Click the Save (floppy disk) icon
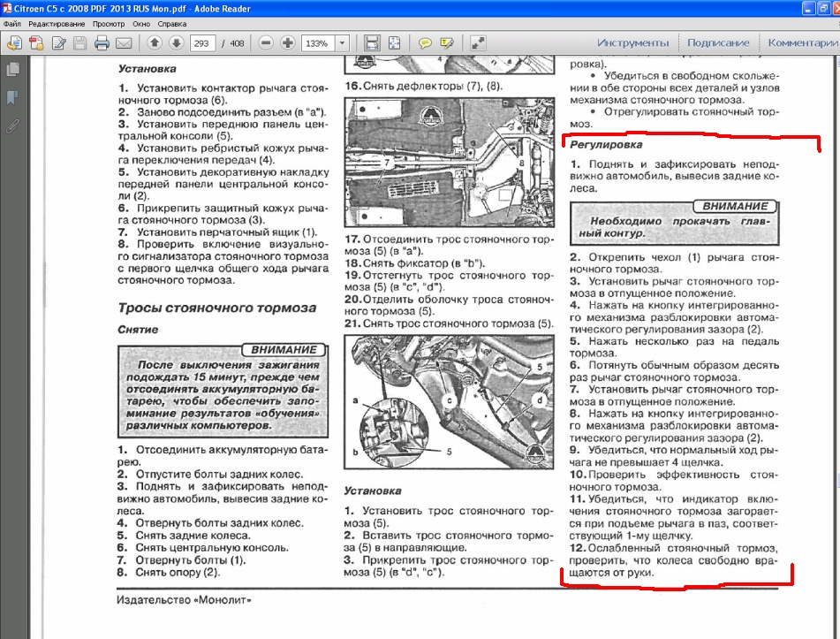 (79, 43)
